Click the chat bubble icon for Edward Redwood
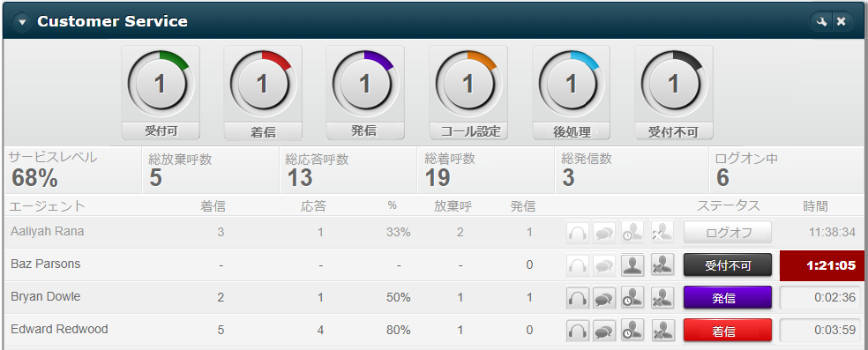 click(x=604, y=331)
